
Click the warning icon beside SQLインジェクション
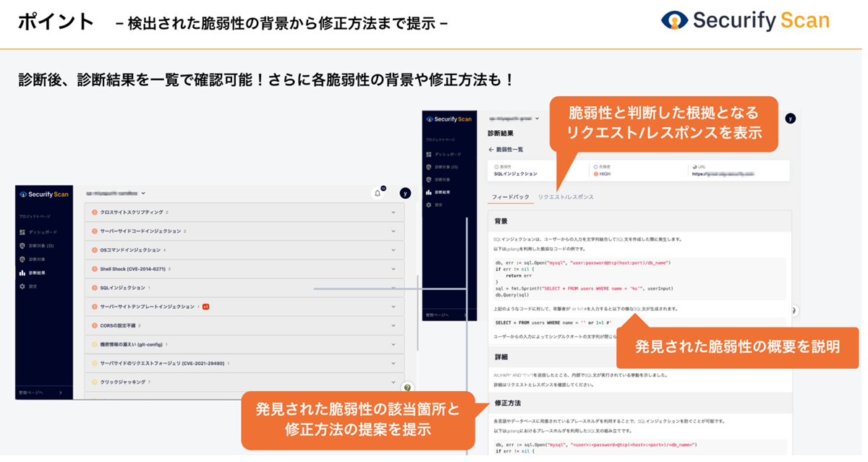(93, 288)
